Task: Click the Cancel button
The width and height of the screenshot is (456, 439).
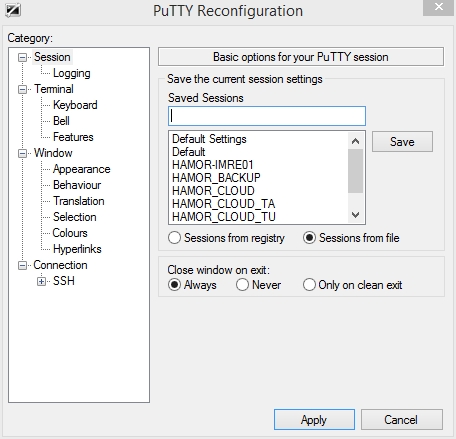Action: (402, 420)
